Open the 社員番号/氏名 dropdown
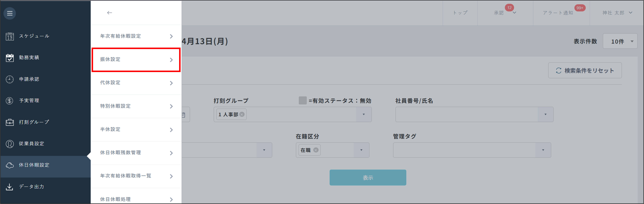Viewport: 644px width, 204px height. [474, 114]
